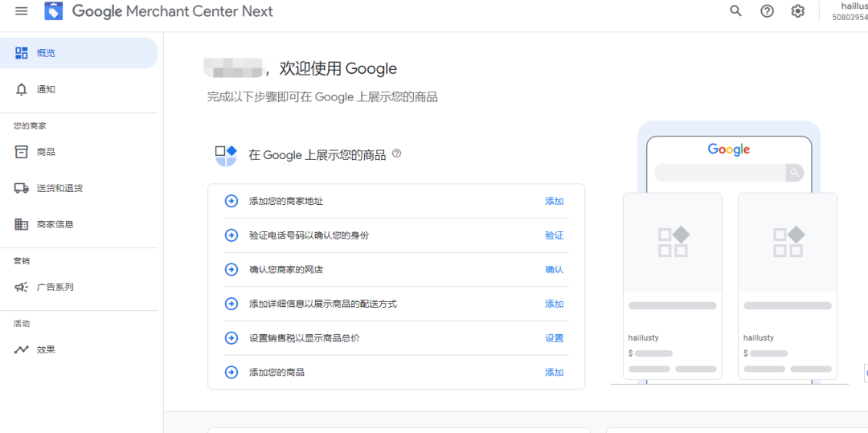Click the 添加您的商品 step text
This screenshot has height=433, width=868.
point(276,372)
